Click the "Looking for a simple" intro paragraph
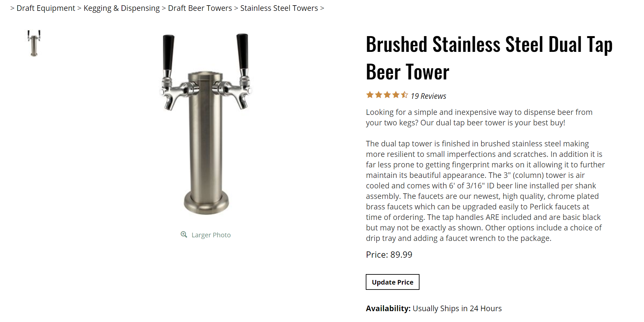644x322 pixels. pyautogui.click(x=479, y=118)
